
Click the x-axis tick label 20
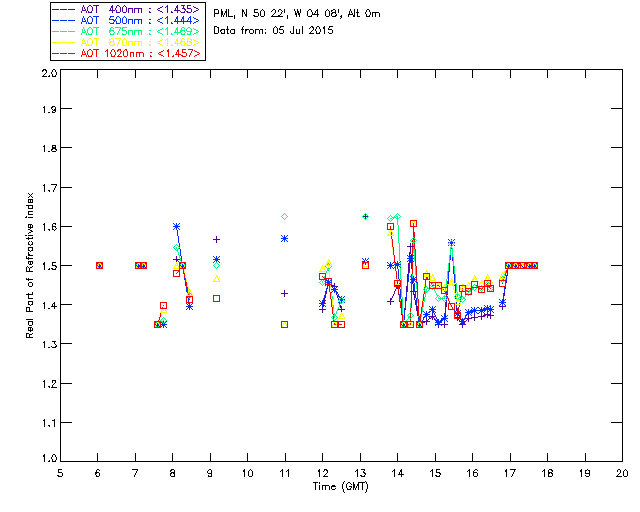click(x=622, y=474)
